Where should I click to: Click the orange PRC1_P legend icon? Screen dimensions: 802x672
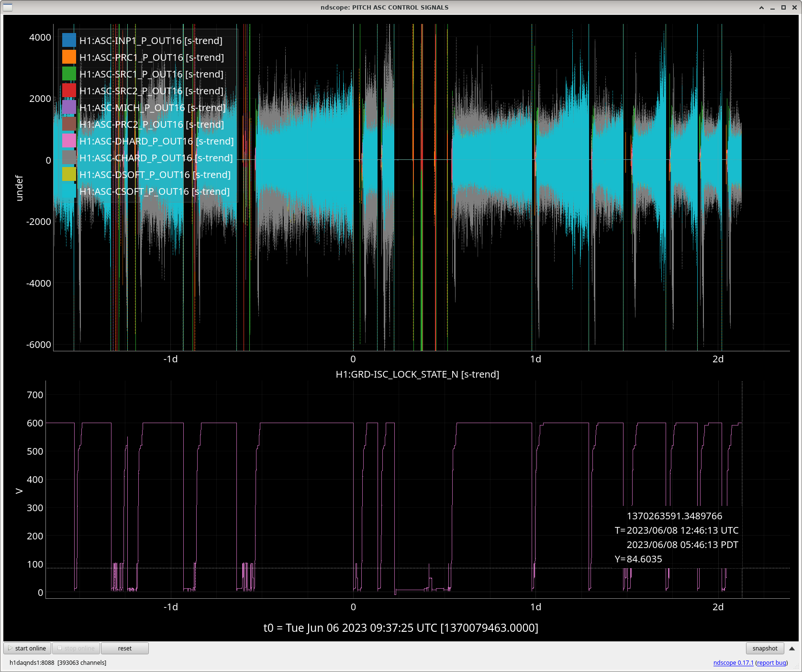[69, 57]
